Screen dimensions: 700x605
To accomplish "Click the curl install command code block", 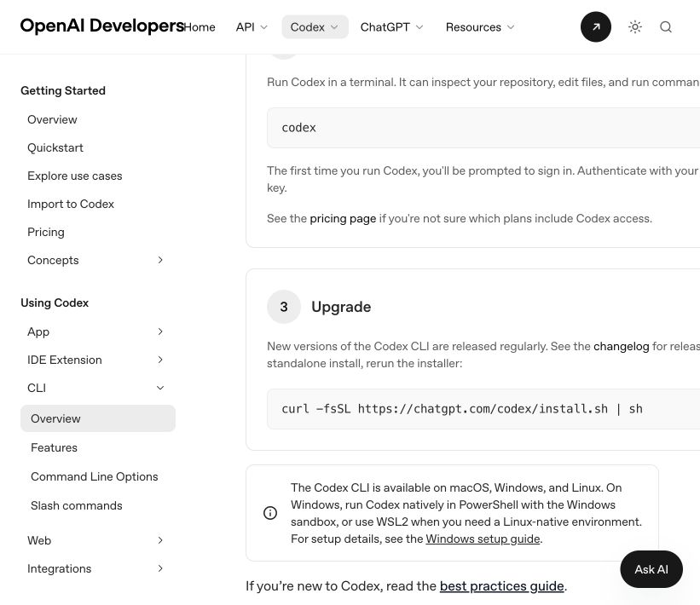I will (x=483, y=409).
